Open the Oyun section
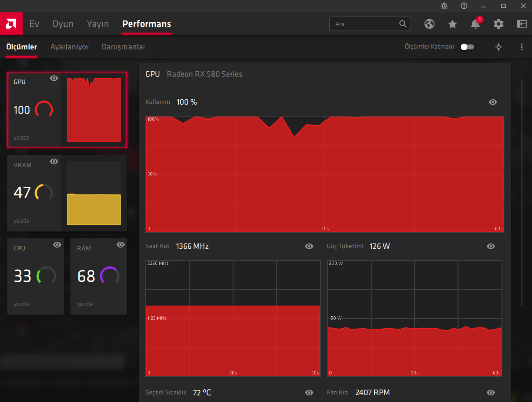This screenshot has width=532, height=402. [63, 24]
